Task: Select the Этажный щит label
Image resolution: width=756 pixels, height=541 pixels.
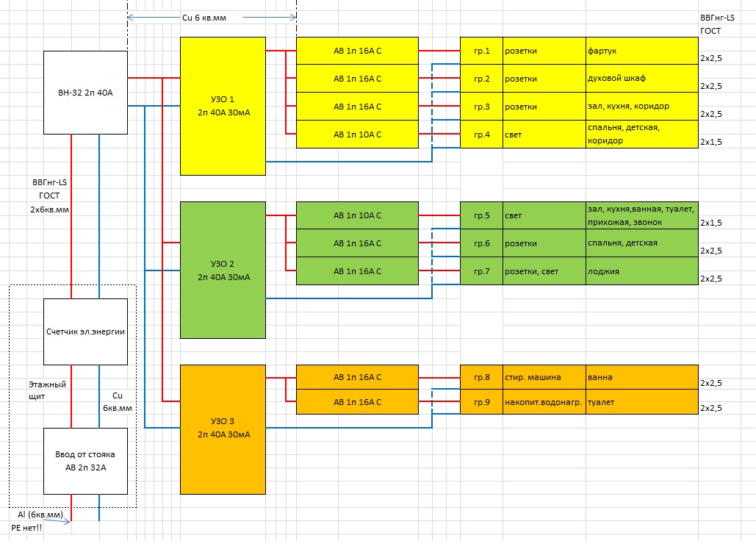Action: pos(48,390)
